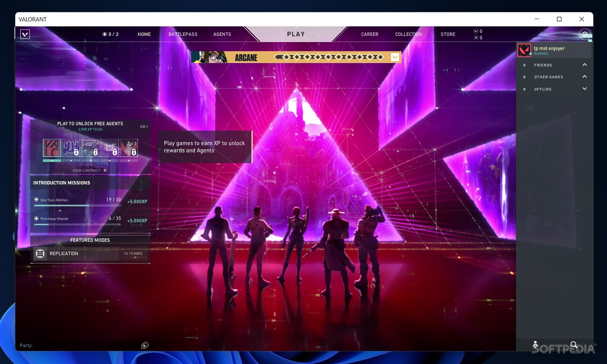Image resolution: width=607 pixels, height=364 pixels.
Task: Minimize the VALORANT window
Action: tap(537, 19)
